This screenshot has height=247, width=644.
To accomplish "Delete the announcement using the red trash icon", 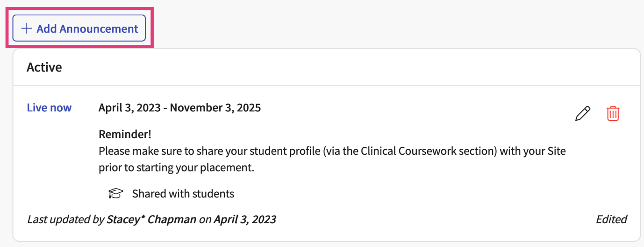I will pyautogui.click(x=613, y=114).
